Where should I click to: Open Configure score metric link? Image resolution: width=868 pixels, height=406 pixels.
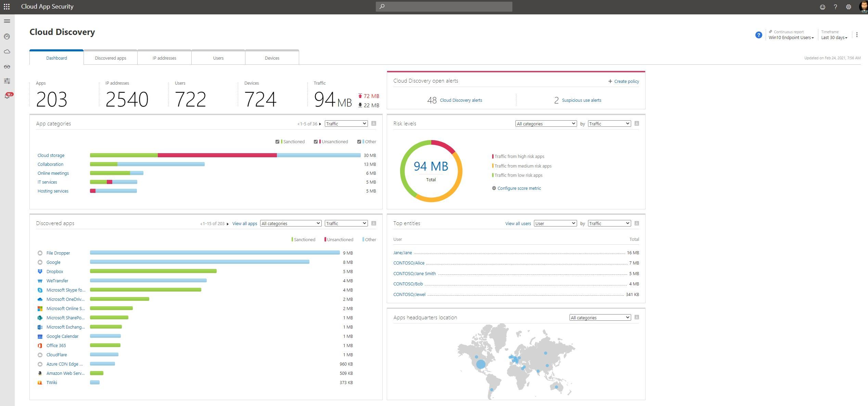click(x=519, y=188)
